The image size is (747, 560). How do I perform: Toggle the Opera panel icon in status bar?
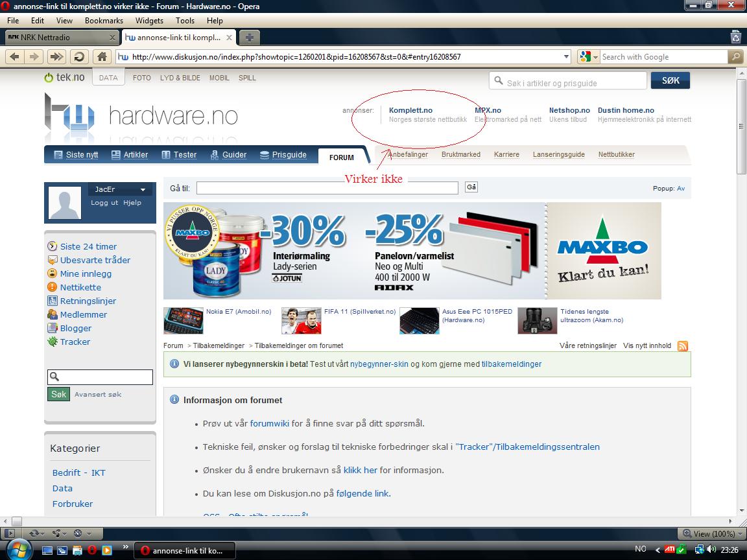[10, 533]
